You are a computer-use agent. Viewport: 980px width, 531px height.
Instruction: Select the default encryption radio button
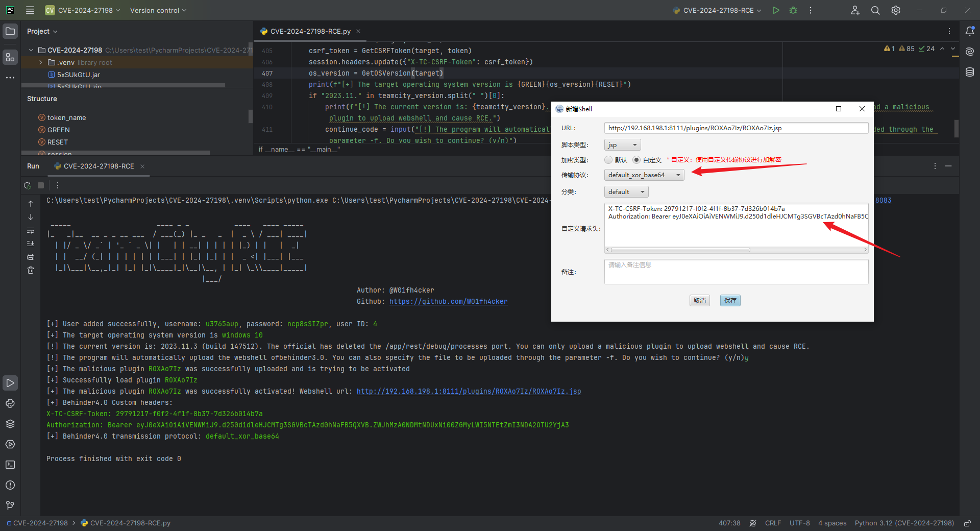click(x=608, y=160)
